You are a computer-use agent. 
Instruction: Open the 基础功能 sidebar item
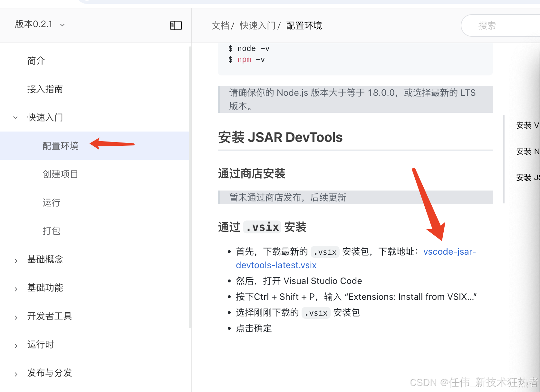tap(45, 288)
